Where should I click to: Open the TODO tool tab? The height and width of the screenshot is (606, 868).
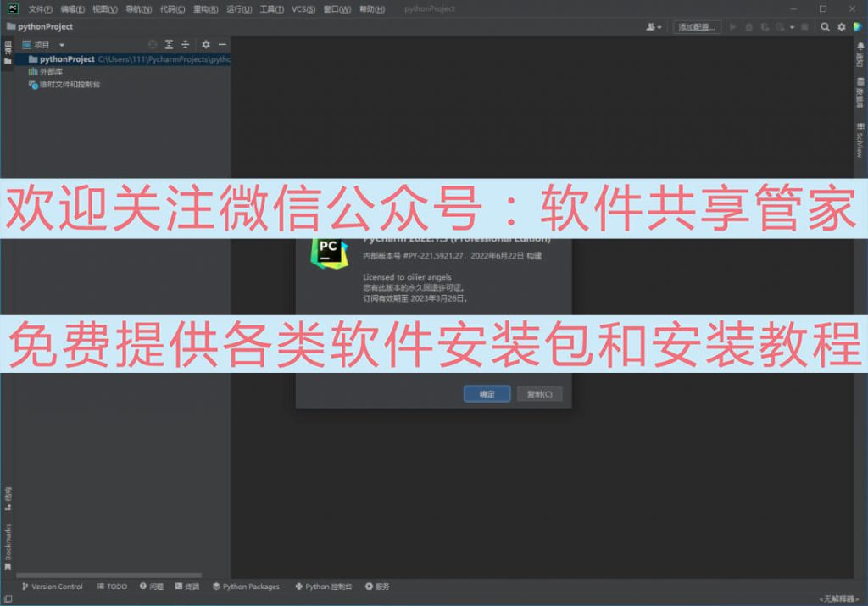click(113, 587)
